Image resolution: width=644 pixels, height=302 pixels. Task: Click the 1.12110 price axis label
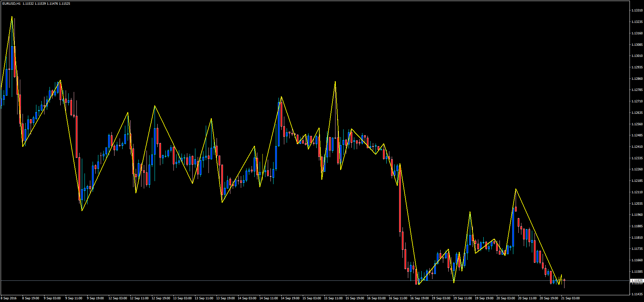(637, 192)
